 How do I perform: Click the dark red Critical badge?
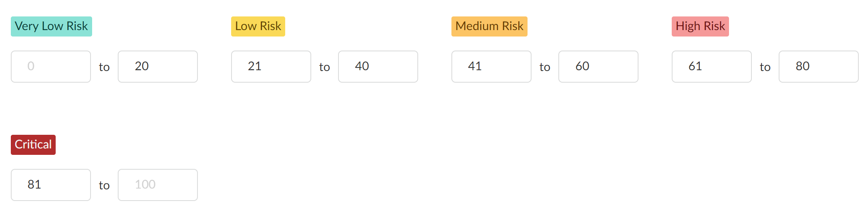[x=33, y=145]
